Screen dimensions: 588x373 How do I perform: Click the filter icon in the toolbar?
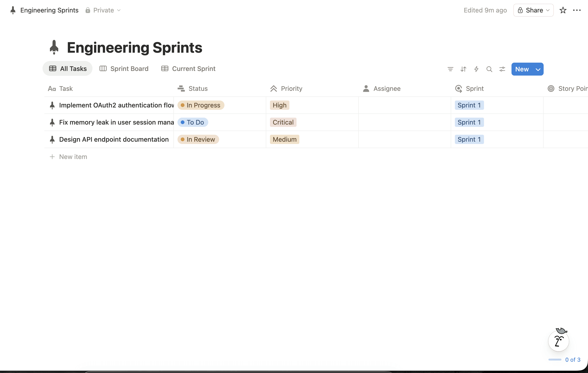pos(450,69)
